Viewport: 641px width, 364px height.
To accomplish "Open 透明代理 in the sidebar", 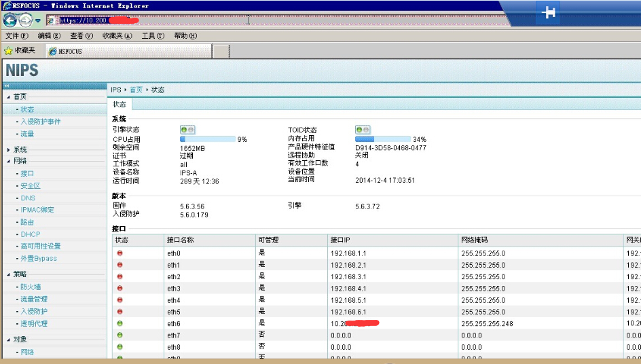I will [x=34, y=323].
